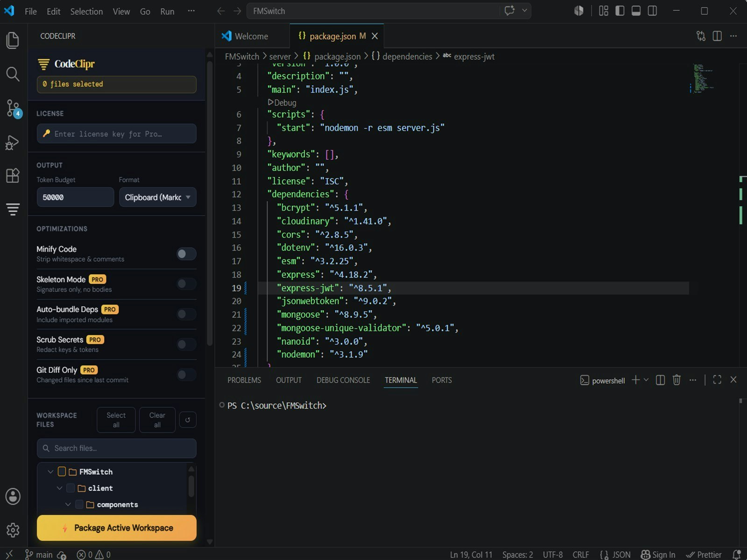Open Source Control with 4 changes badge

click(13, 108)
